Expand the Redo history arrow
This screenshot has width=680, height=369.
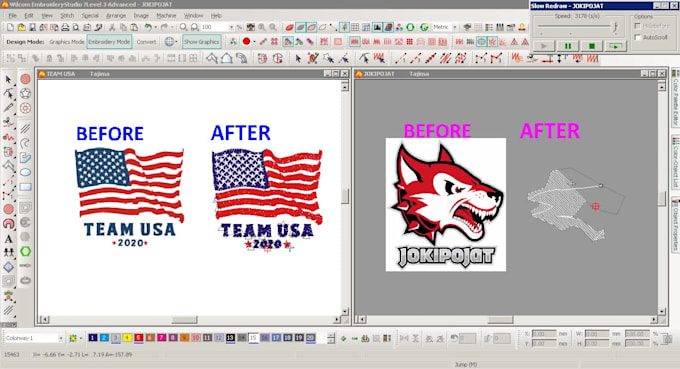pyautogui.click(x=172, y=27)
